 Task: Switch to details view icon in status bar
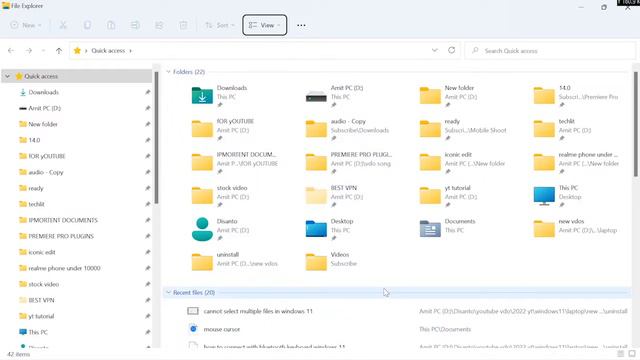pos(621,353)
